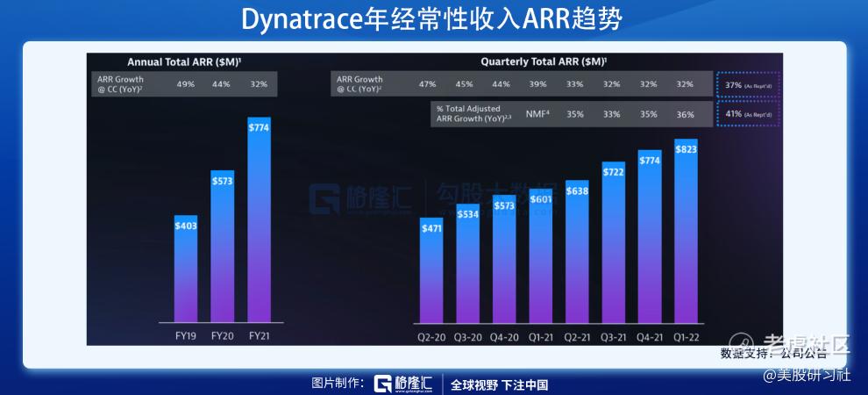This screenshot has height=395, width=868.
Task: Click the $774 bar value for FY21
Action: point(259,127)
